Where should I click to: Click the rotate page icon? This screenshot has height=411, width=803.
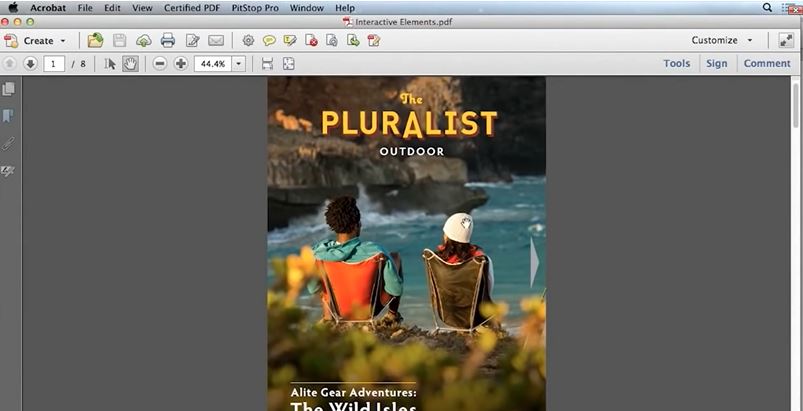point(332,40)
